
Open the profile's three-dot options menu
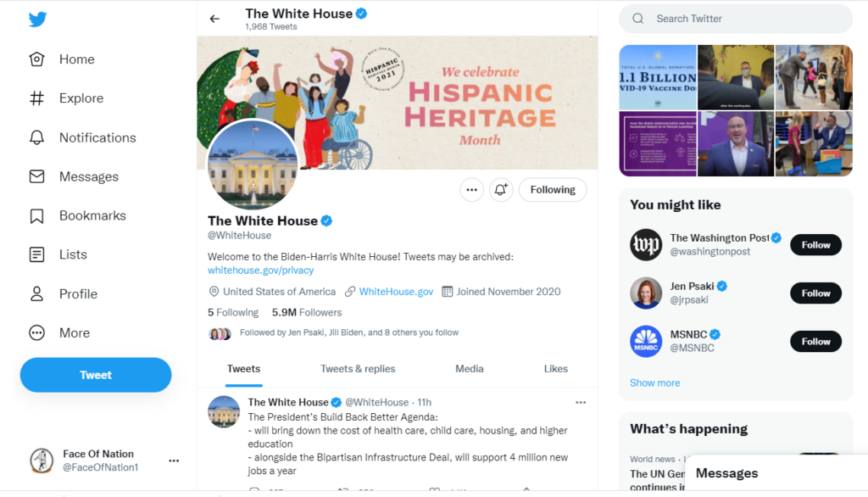(x=471, y=189)
